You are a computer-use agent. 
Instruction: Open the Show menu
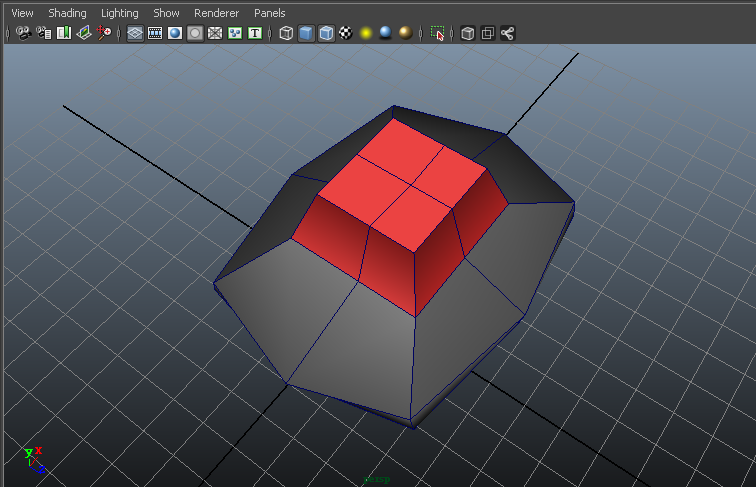[x=166, y=13]
